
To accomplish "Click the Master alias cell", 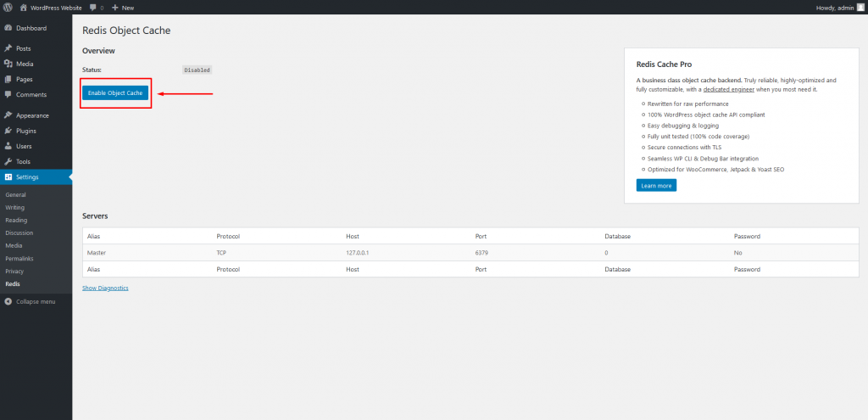I will point(97,253).
